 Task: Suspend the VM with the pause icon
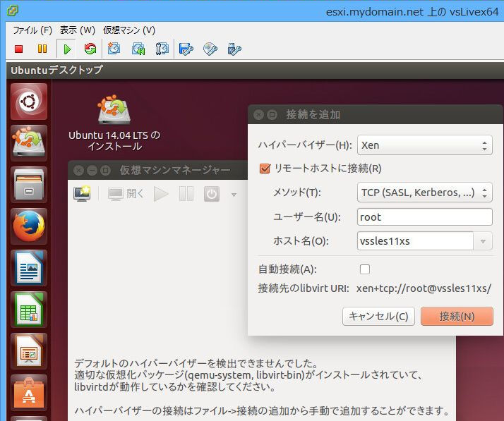(42, 49)
